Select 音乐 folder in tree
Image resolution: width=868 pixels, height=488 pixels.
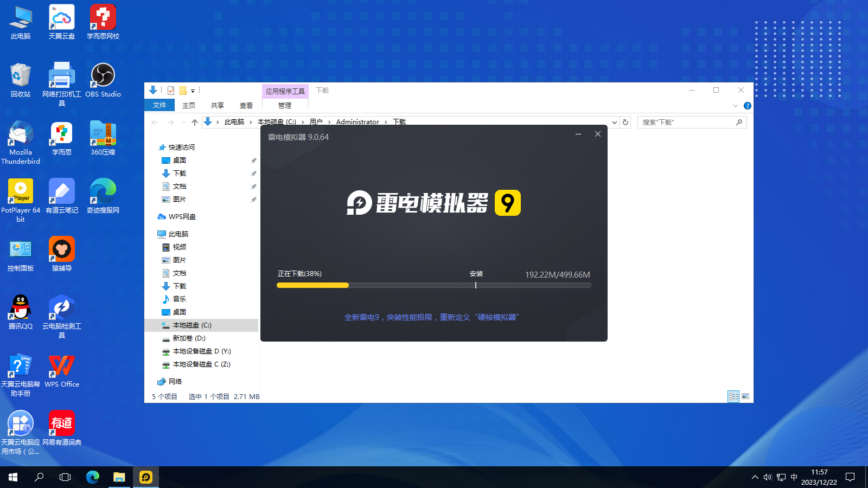pyautogui.click(x=180, y=299)
